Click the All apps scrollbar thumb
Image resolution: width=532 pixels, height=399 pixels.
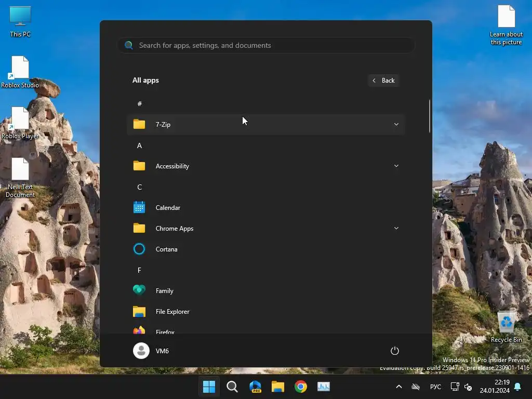pos(430,116)
